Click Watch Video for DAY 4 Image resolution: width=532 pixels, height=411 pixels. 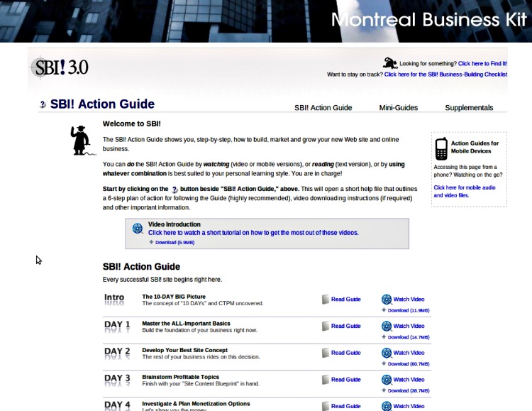pyautogui.click(x=409, y=406)
